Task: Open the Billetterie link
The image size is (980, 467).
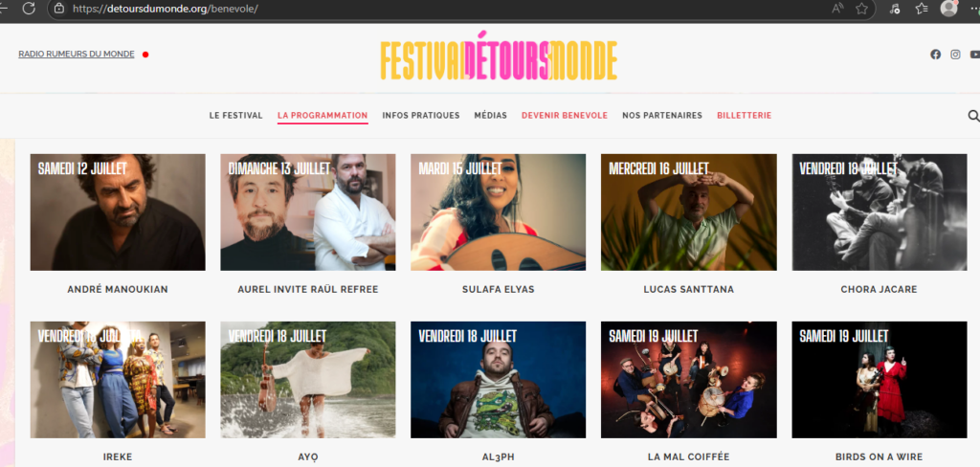Action: pyautogui.click(x=745, y=116)
